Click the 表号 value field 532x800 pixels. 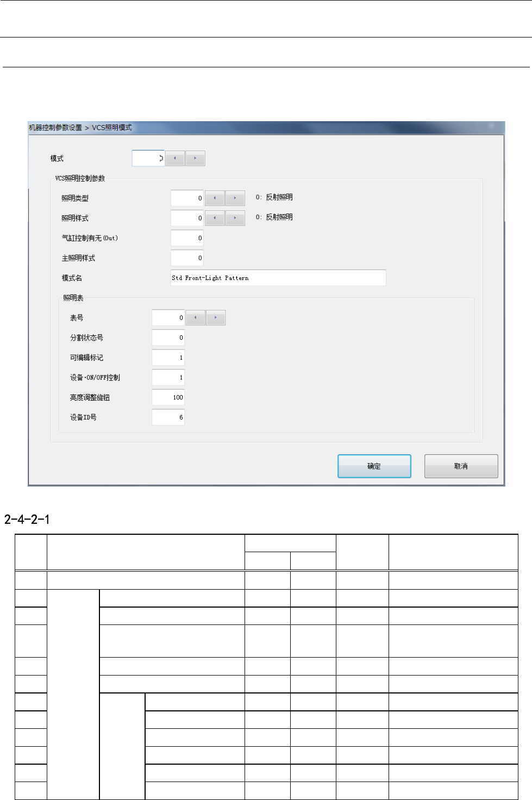point(168,317)
